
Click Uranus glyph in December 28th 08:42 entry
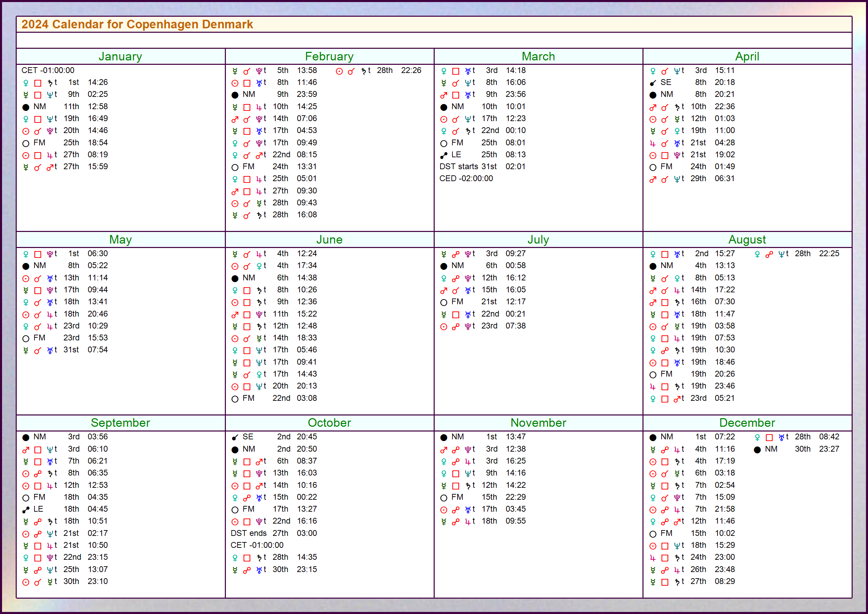[x=781, y=437]
